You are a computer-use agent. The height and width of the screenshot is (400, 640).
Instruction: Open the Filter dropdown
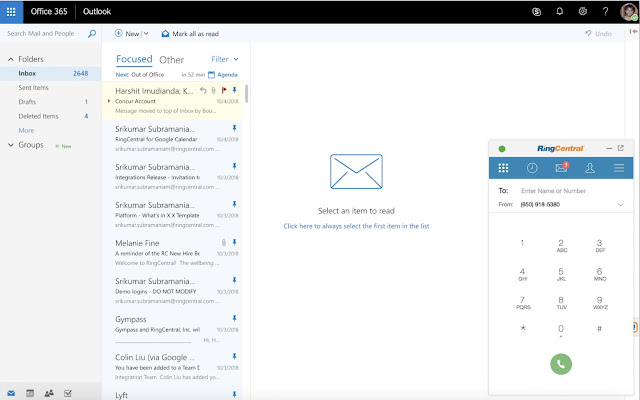[225, 59]
